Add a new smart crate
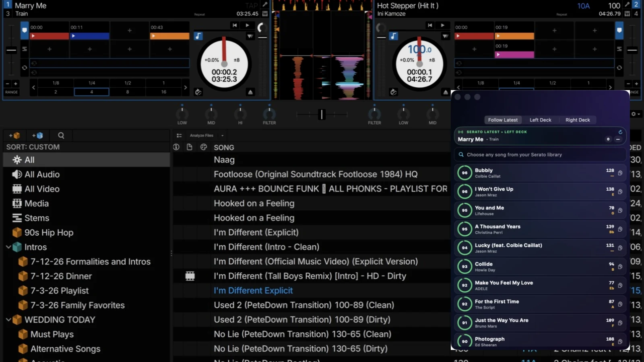 [37, 136]
